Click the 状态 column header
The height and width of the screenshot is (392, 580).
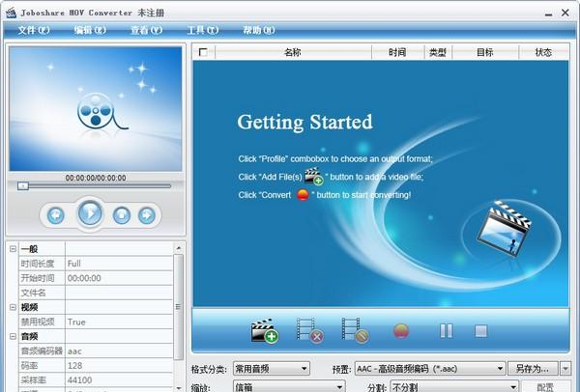click(543, 52)
